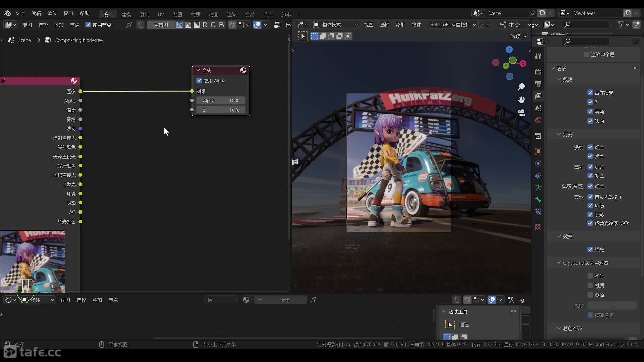Screen dimensions: 644x362
Task: Select the R color channel button
Action: pyautogui.click(x=205, y=25)
